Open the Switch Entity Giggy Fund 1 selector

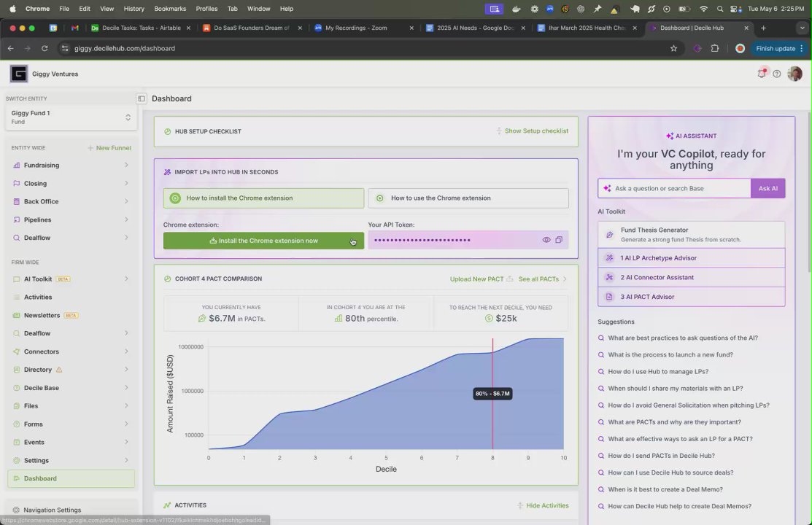[x=71, y=117]
